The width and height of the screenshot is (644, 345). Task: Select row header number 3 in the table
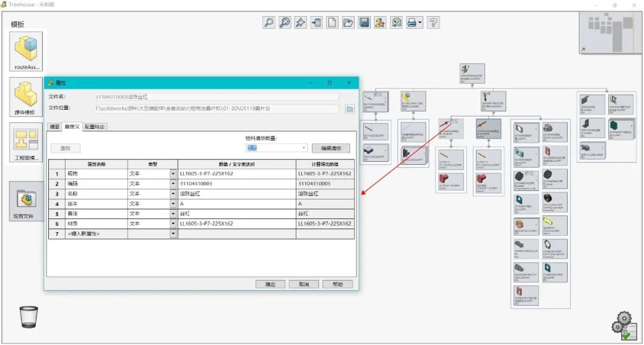click(57, 194)
